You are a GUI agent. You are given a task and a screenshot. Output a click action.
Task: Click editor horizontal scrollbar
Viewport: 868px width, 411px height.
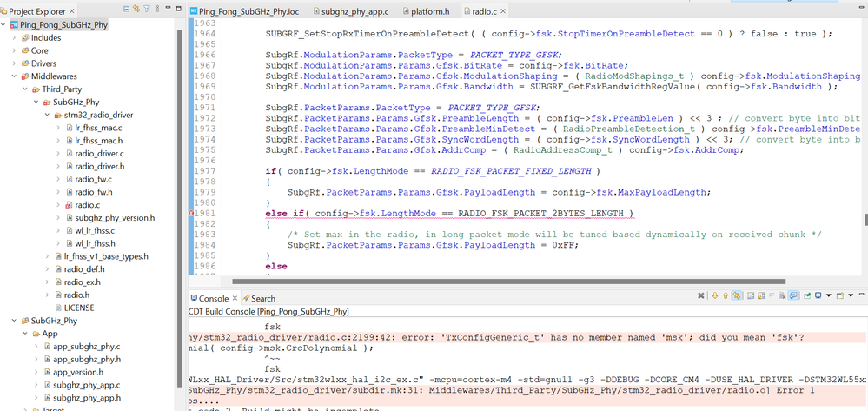click(509, 282)
